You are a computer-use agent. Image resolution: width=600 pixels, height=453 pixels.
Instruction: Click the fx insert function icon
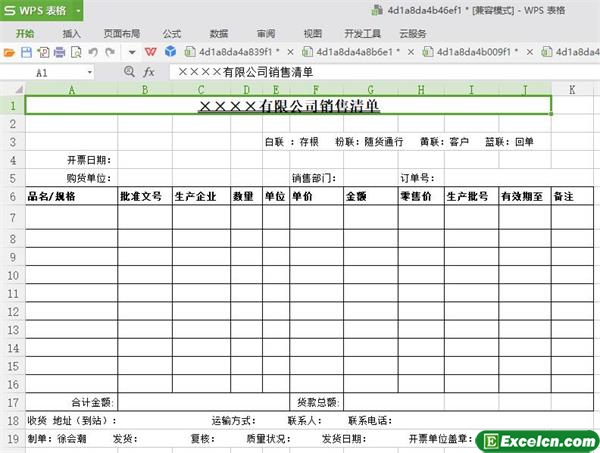point(148,72)
